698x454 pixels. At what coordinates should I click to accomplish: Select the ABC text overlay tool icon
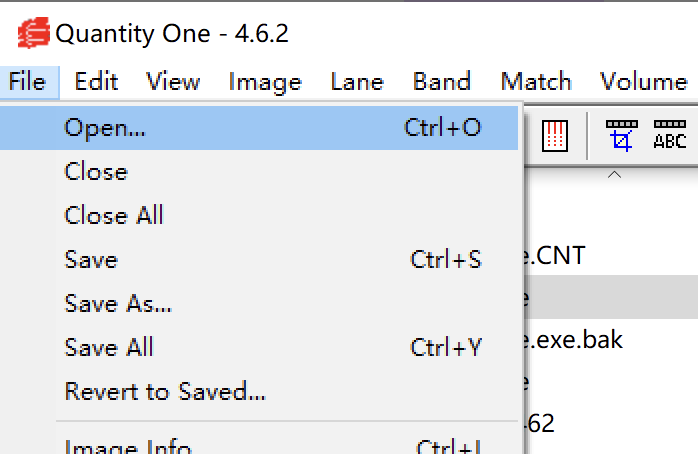click(x=670, y=135)
